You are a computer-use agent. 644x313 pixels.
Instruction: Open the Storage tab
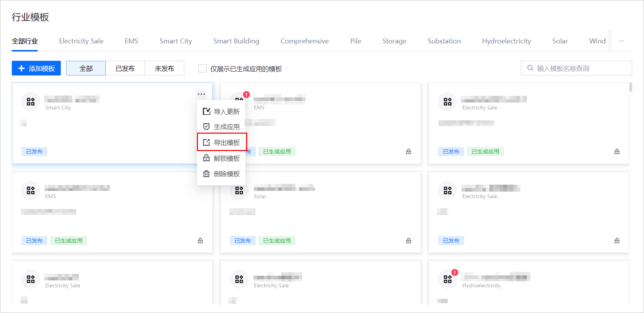point(394,41)
